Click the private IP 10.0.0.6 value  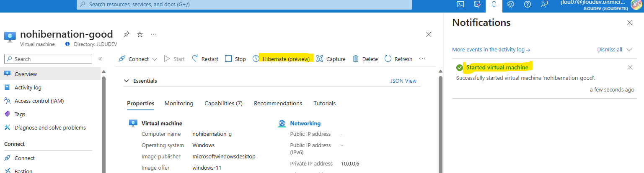click(350, 163)
